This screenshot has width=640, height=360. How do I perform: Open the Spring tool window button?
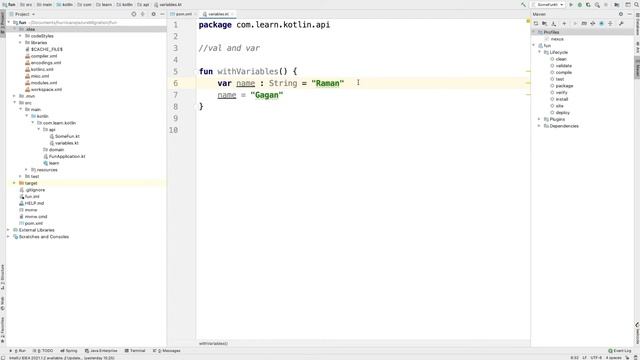coord(69,351)
